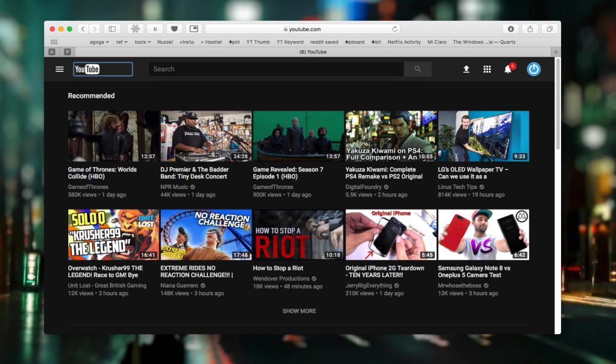Screen dimensions: 616x364
Task: Open the + Hootlet bookmarklet
Action: pos(211,42)
